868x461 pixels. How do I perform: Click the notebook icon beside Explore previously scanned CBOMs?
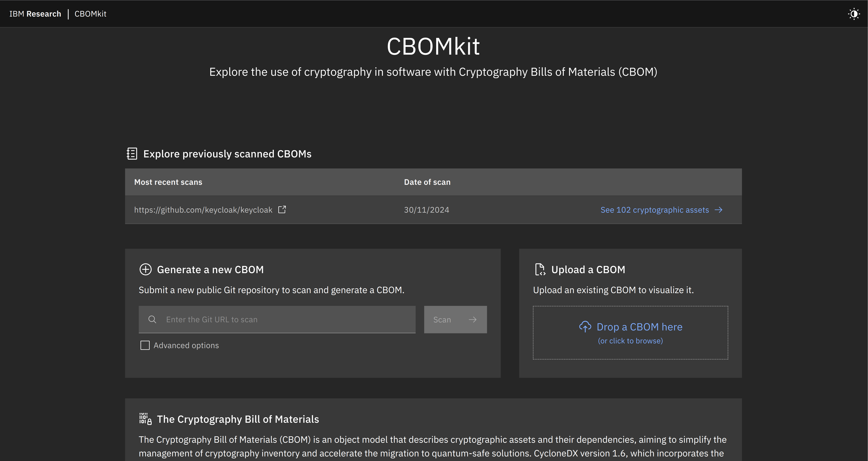coord(132,154)
